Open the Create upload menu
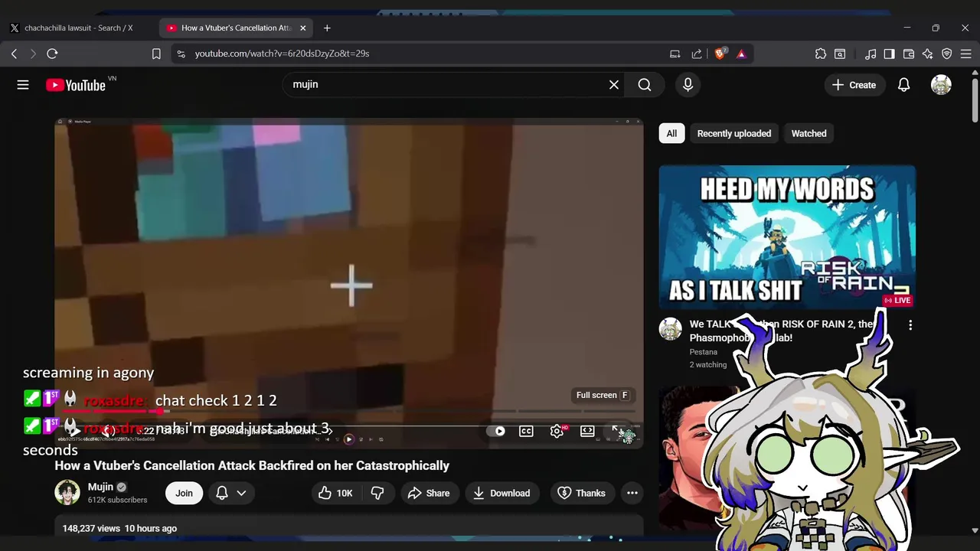 pos(854,85)
